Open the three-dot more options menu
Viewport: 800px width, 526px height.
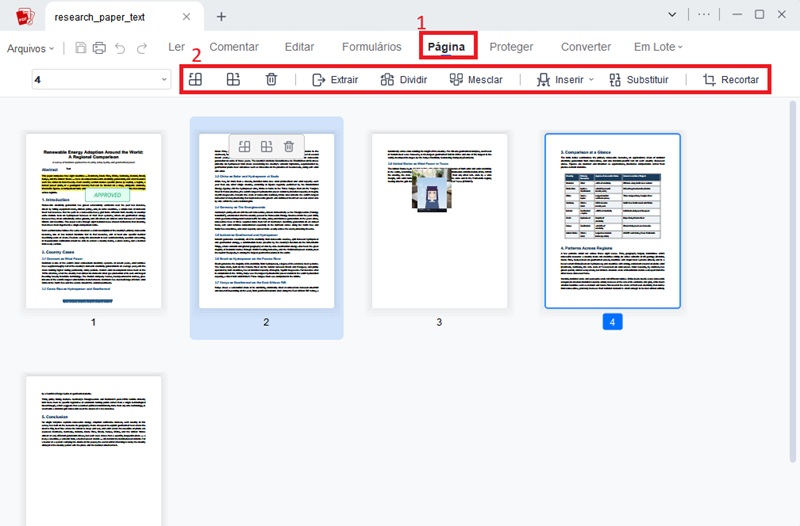coord(704,15)
